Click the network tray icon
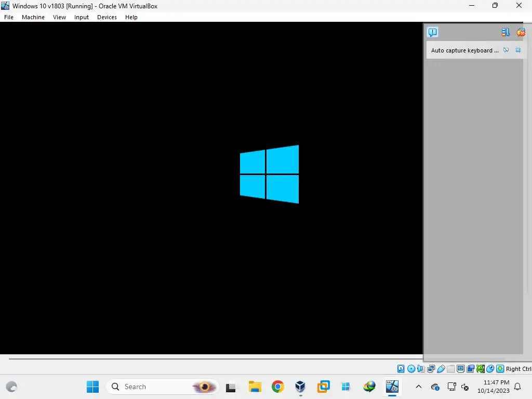This screenshot has width=532, height=399. tap(451, 387)
